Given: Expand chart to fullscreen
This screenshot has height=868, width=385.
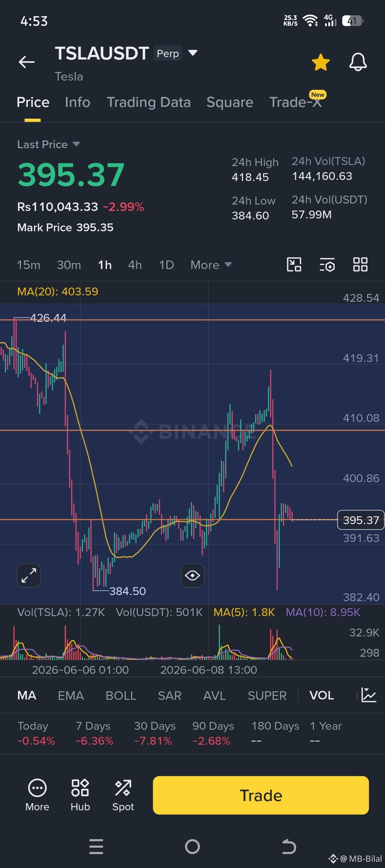Looking at the screenshot, I should (29, 575).
